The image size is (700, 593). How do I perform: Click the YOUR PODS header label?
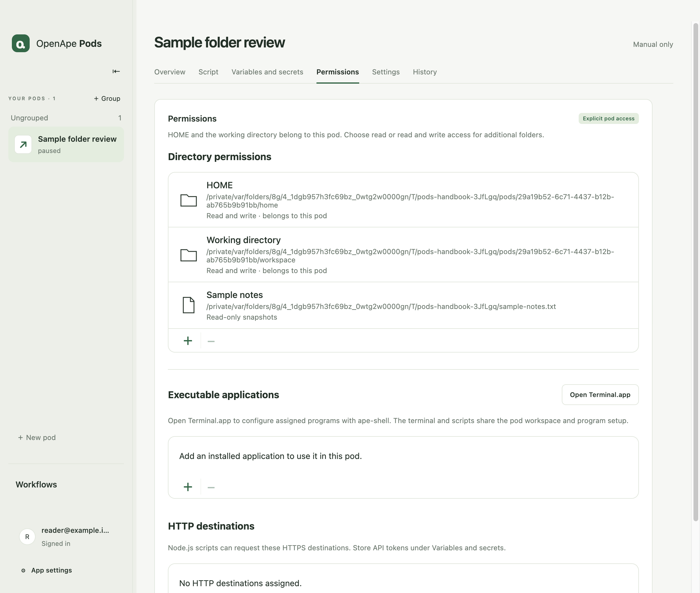32,98
